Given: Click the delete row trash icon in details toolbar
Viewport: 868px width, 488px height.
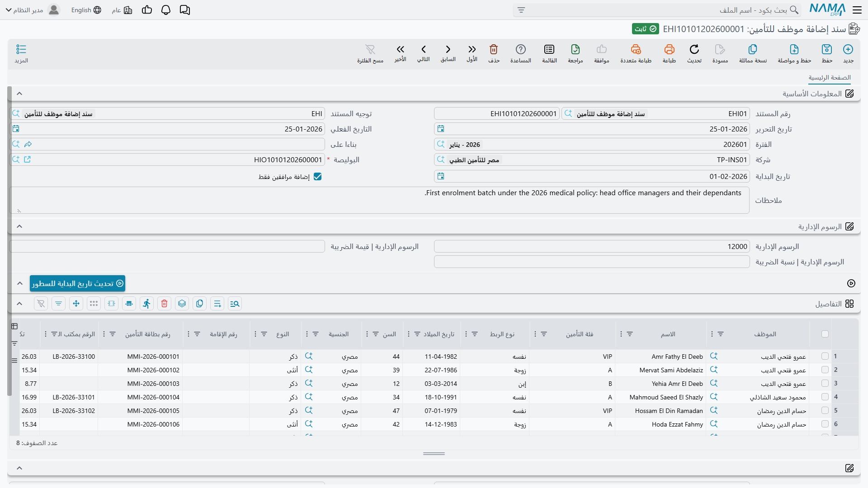Looking at the screenshot, I should (x=165, y=304).
